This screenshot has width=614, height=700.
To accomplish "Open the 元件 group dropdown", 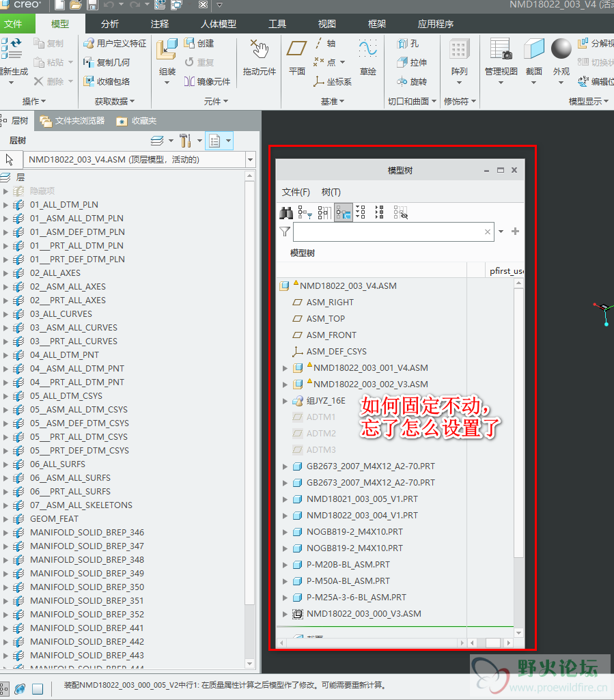I will pyautogui.click(x=216, y=101).
